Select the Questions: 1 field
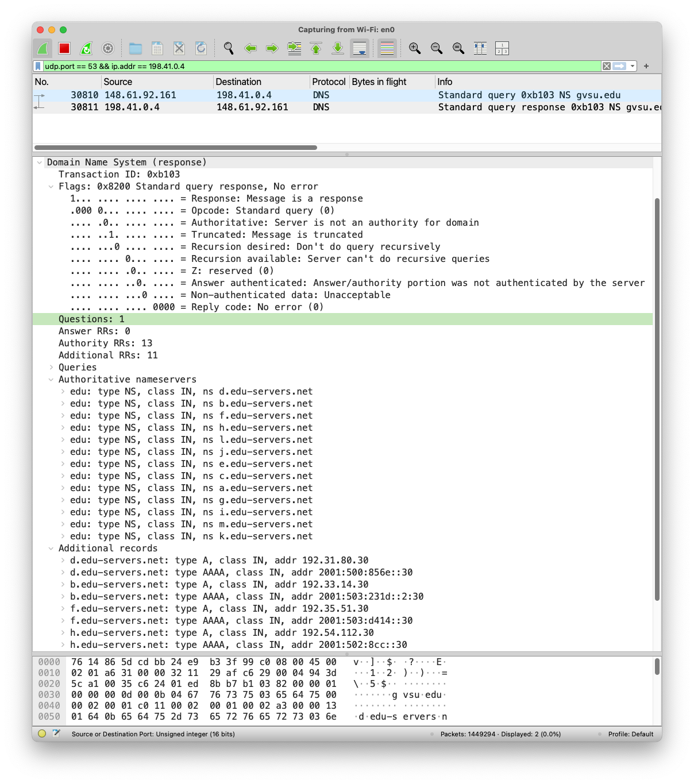Viewport: 694px width, 784px height. pos(343,319)
